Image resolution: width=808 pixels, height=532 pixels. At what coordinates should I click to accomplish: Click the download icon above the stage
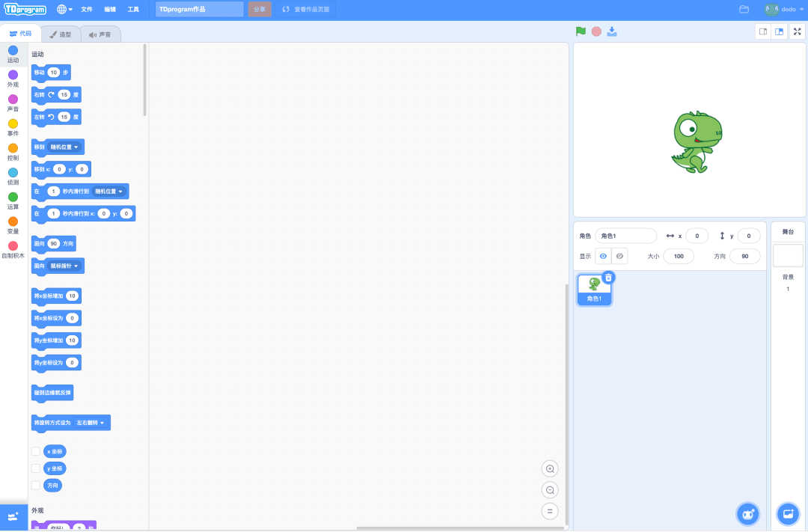click(x=612, y=31)
